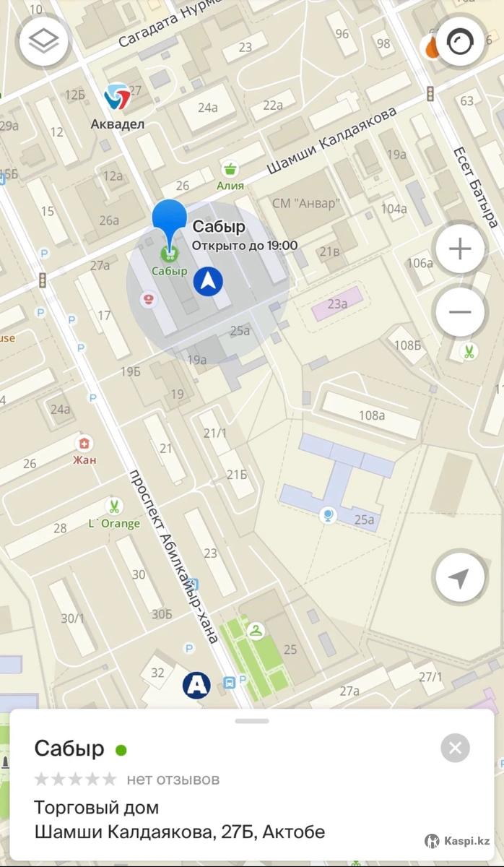Tap the Жан pharmacy marker

pyautogui.click(x=84, y=444)
